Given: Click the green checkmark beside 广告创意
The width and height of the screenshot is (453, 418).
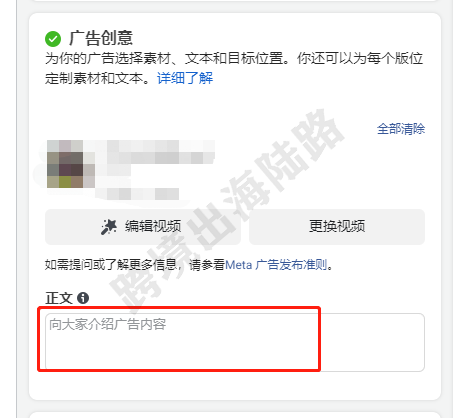Looking at the screenshot, I should [53, 39].
